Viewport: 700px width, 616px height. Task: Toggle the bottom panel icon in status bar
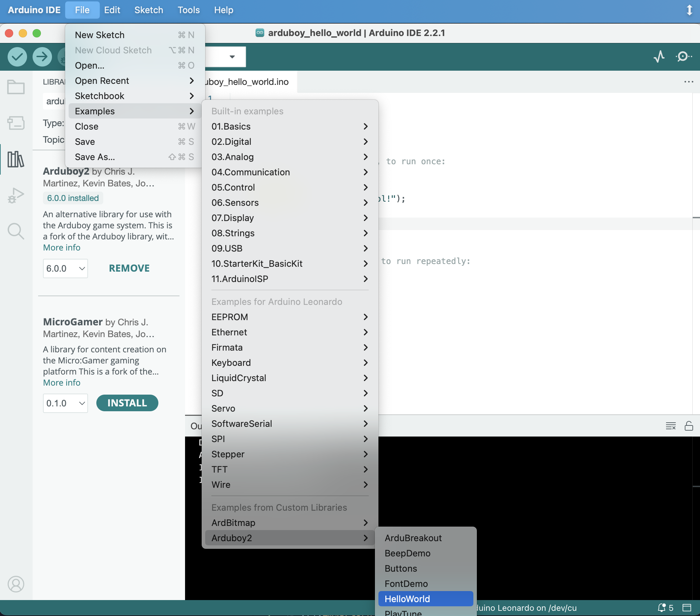point(687,608)
